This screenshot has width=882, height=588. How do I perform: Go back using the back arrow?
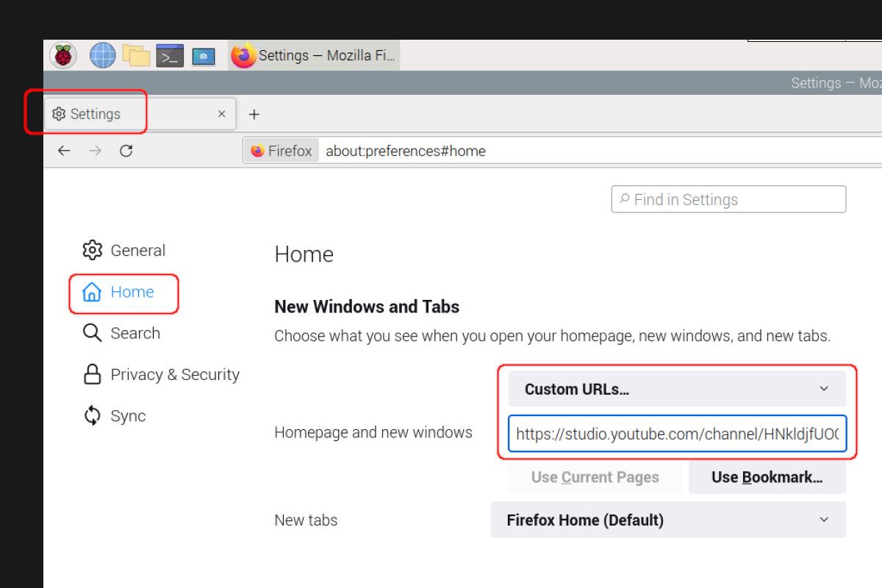tap(64, 151)
